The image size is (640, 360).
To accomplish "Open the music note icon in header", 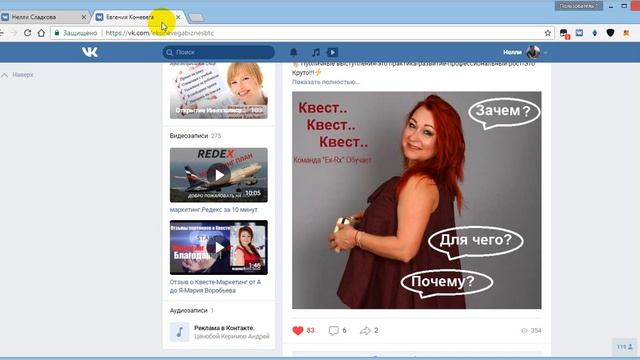I will pyautogui.click(x=316, y=52).
